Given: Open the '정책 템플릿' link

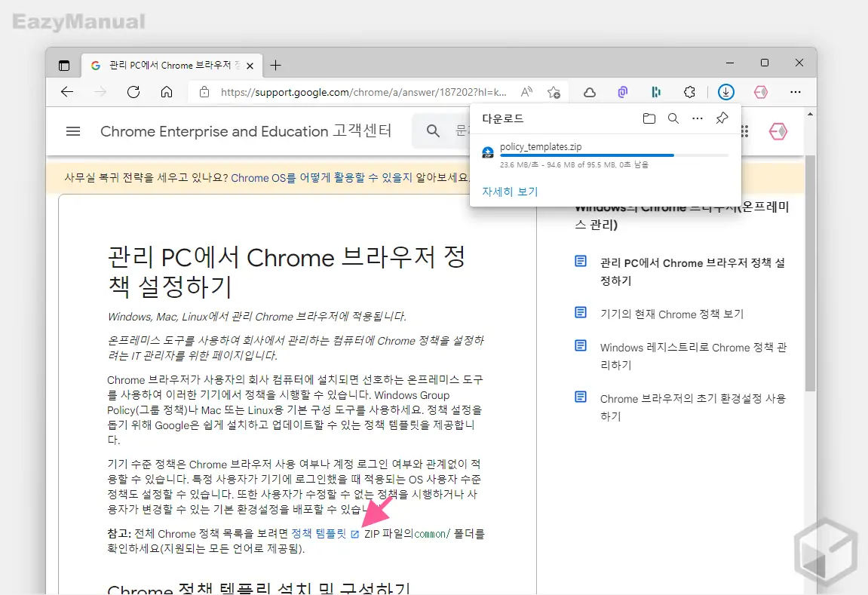Looking at the screenshot, I should point(318,534).
